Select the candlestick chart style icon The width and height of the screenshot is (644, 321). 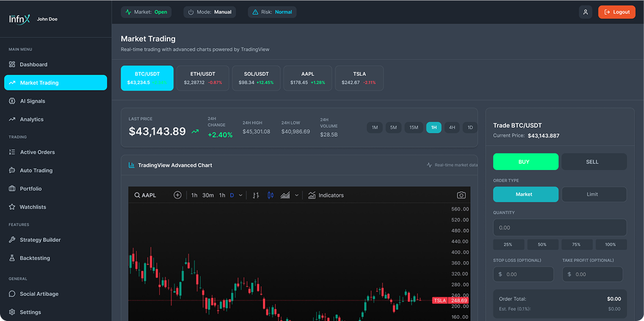270,195
